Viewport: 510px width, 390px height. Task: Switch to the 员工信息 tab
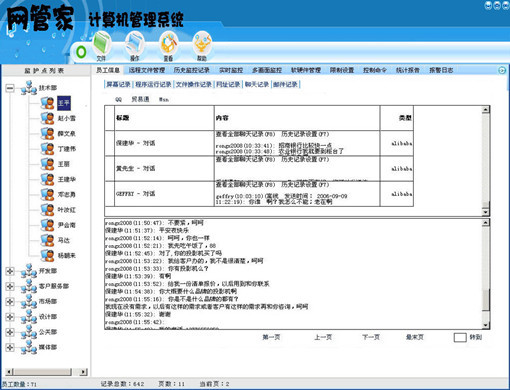pos(108,70)
